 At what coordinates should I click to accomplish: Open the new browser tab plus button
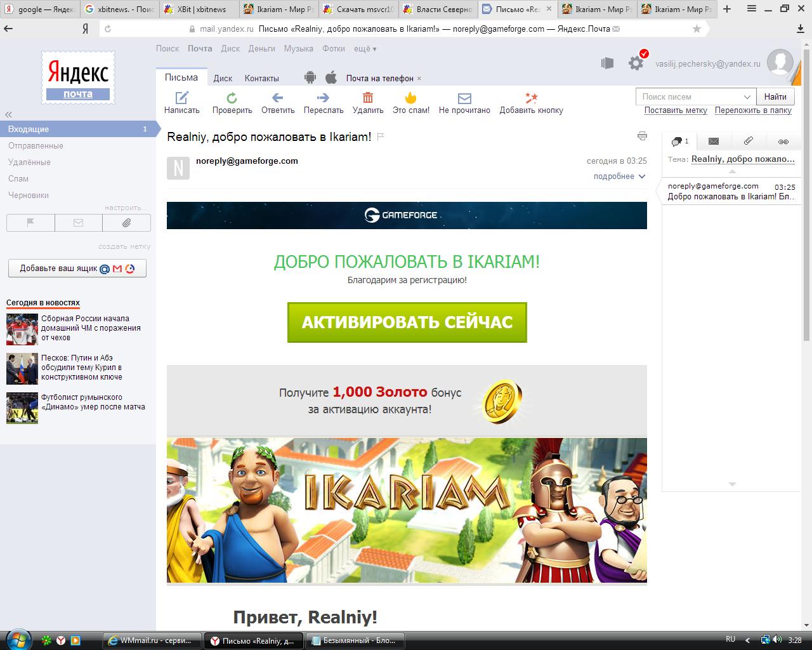tap(727, 9)
